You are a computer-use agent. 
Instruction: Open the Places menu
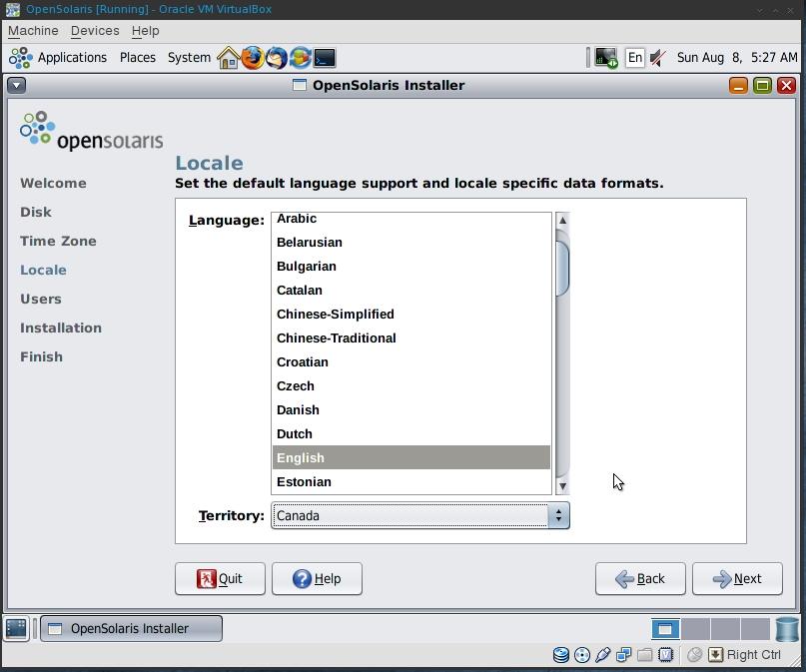(137, 58)
